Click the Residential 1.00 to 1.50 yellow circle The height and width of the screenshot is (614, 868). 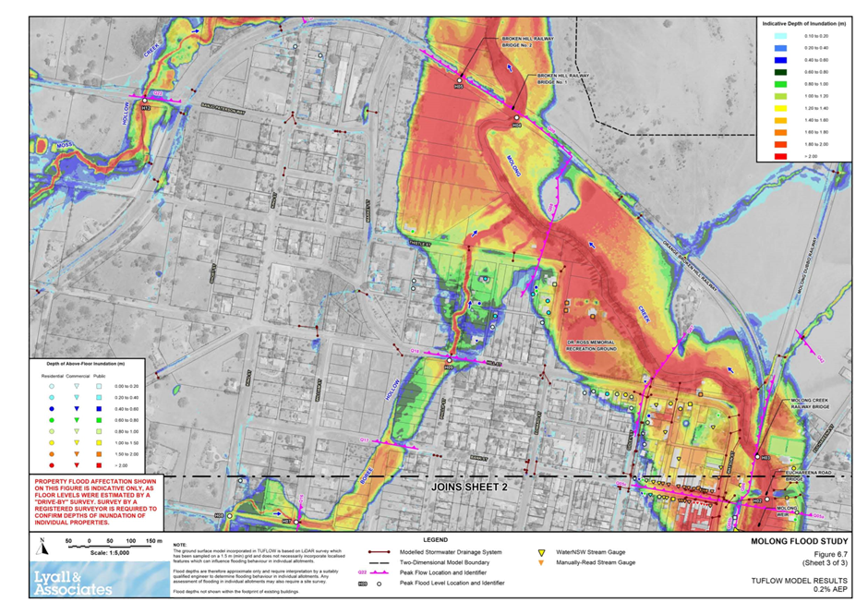click(52, 443)
